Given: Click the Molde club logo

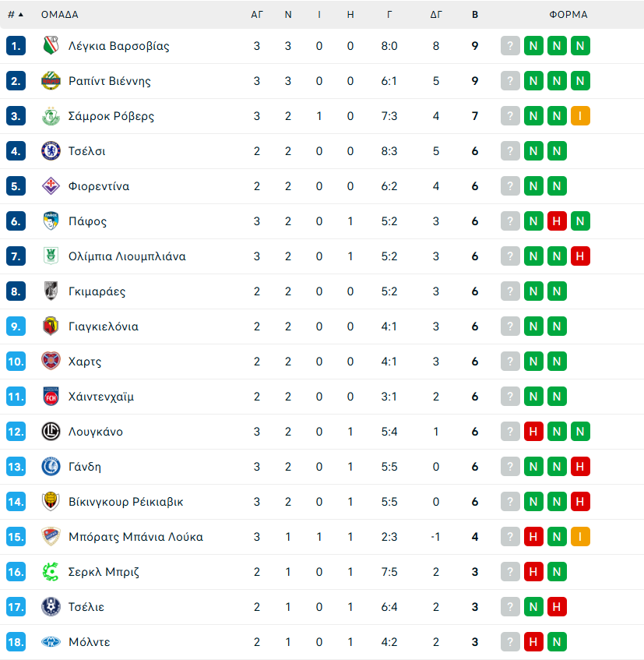Looking at the screenshot, I should point(51,642).
